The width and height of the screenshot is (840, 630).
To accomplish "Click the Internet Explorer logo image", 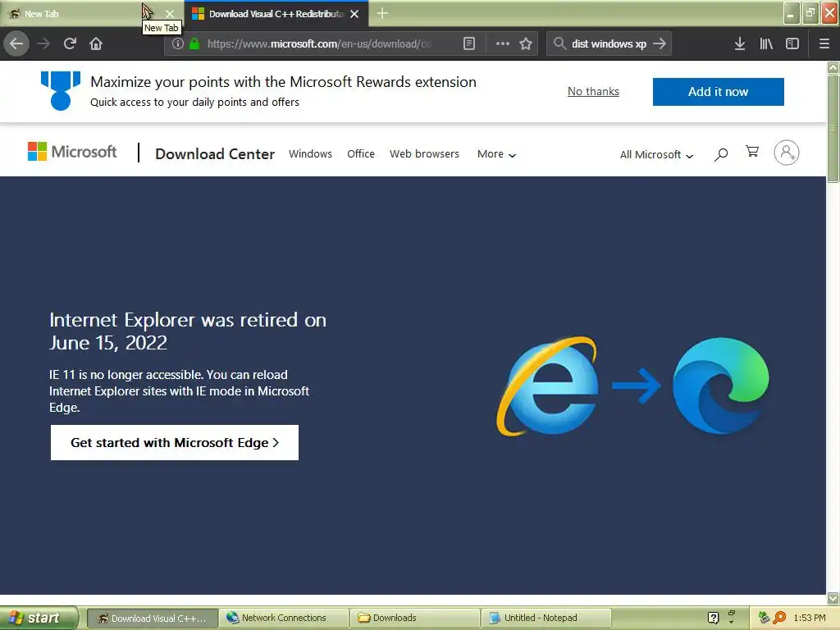I will 547,386.
